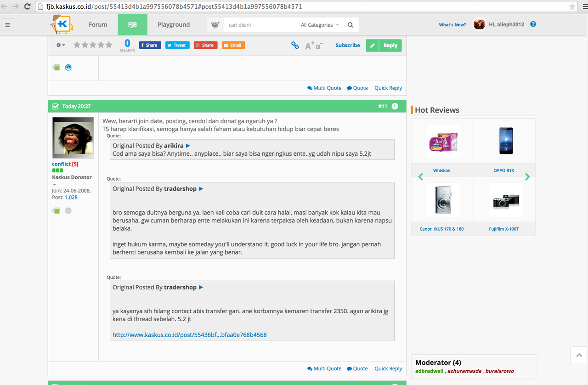The height and width of the screenshot is (385, 588).
Task: View conflict's 1,028 posts
Action: [x=71, y=198]
